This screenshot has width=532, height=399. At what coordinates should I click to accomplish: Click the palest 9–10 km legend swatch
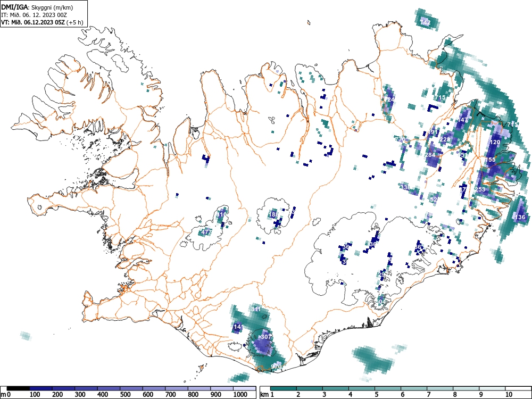(492, 388)
